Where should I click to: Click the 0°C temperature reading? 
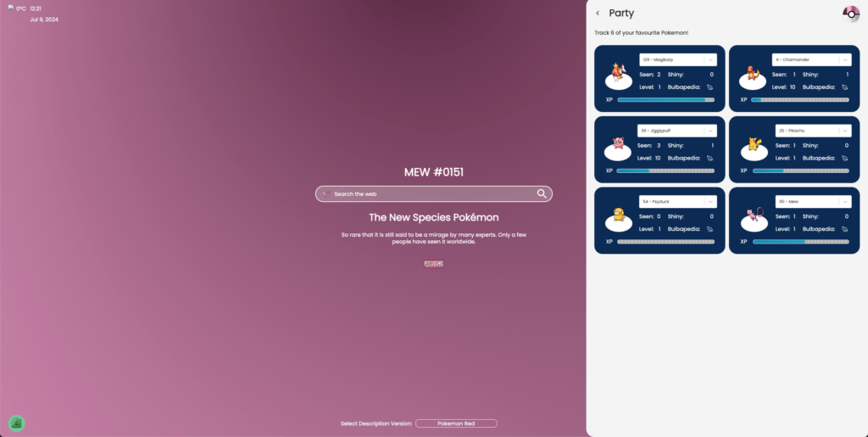(21, 8)
